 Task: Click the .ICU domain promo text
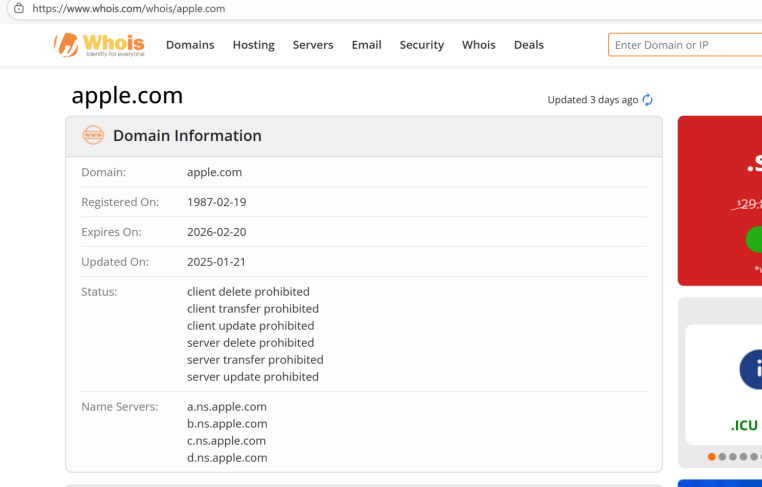coord(744,425)
